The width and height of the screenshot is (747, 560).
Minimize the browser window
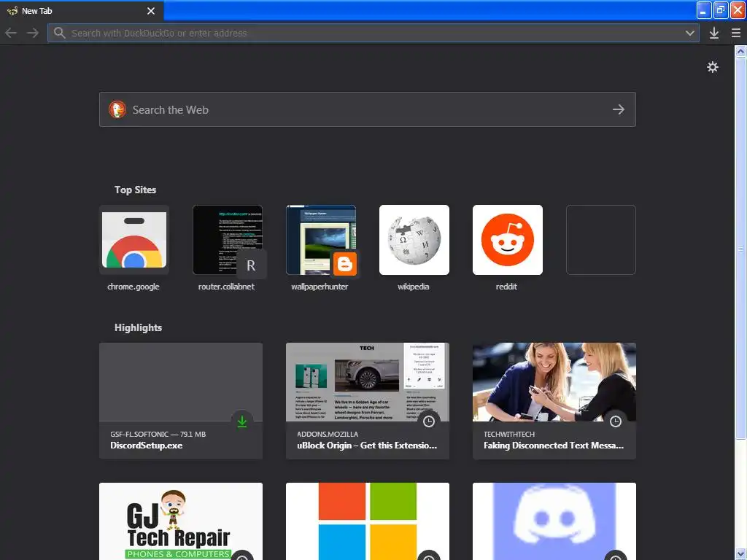[704, 10]
